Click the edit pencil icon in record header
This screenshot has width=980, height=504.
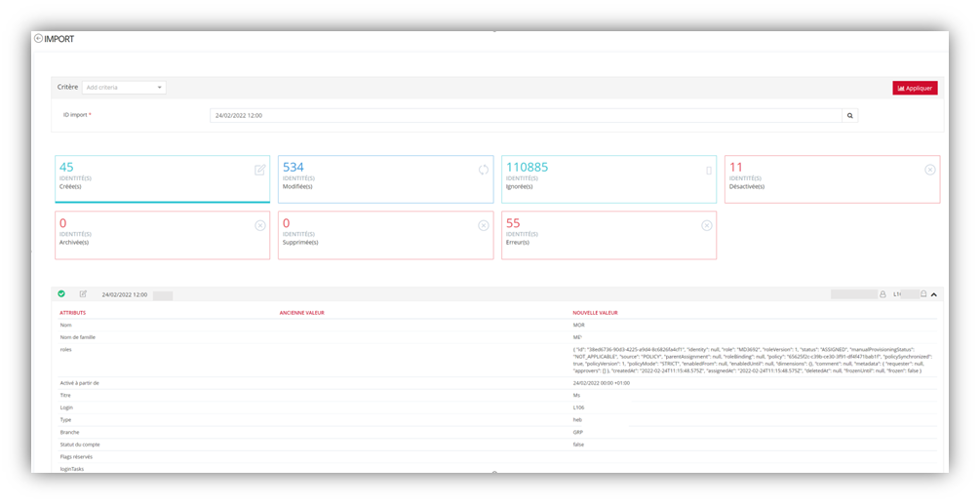(x=83, y=293)
